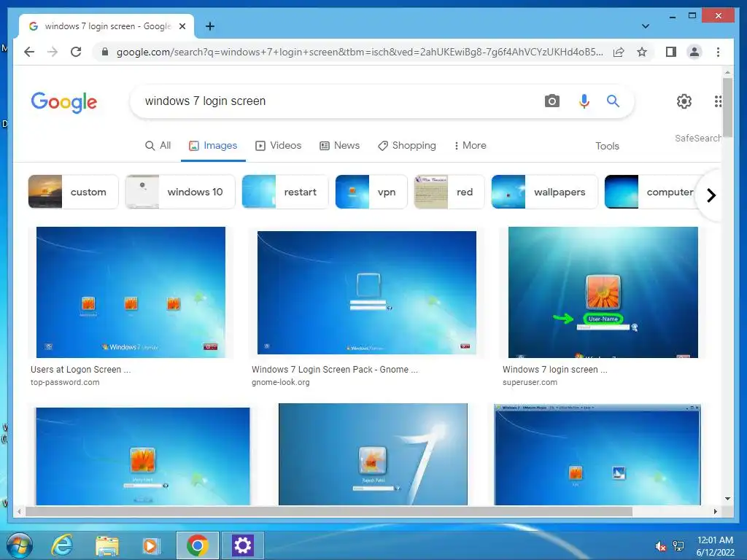Show more filter chips with right arrow

point(711,195)
